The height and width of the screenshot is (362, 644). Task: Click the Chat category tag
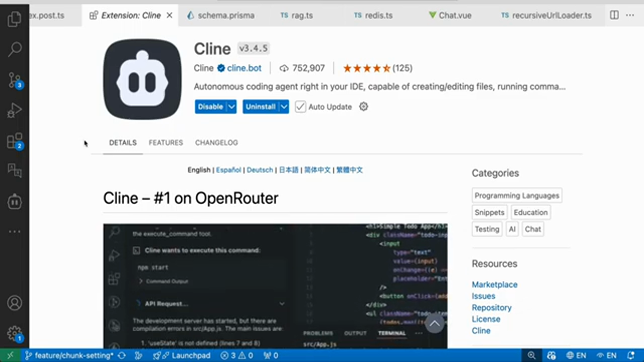[x=533, y=229]
